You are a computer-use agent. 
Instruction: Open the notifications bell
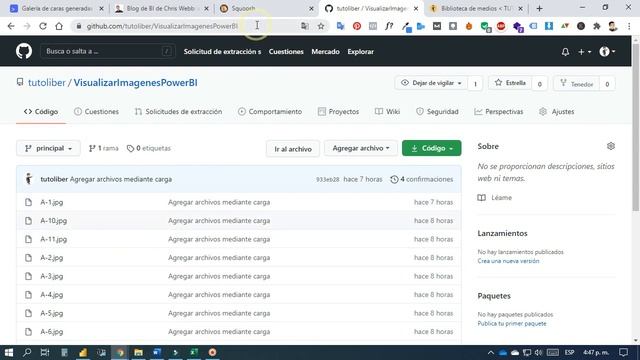565,52
